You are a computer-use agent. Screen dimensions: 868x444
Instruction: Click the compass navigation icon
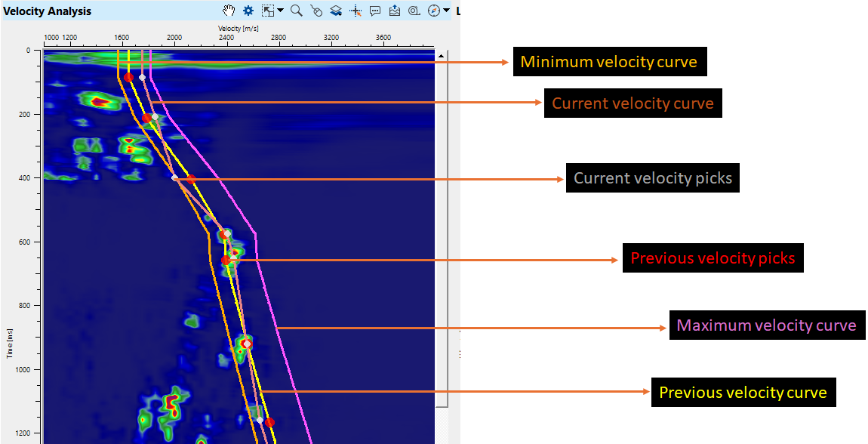433,11
